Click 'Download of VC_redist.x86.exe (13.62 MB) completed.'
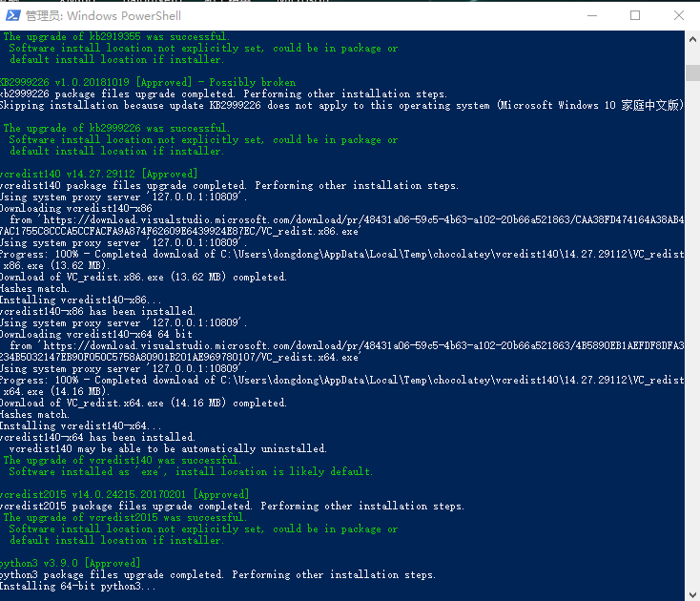This screenshot has height=601, width=700. pyautogui.click(x=143, y=277)
